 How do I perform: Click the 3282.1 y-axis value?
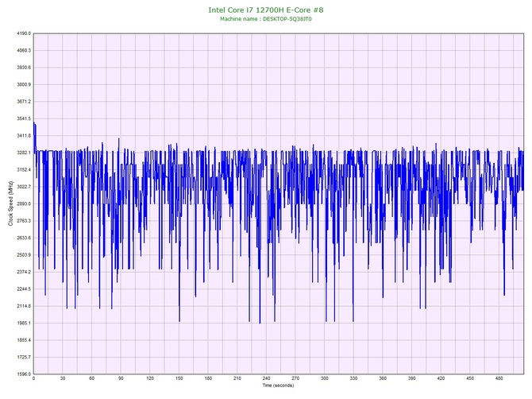pos(24,153)
